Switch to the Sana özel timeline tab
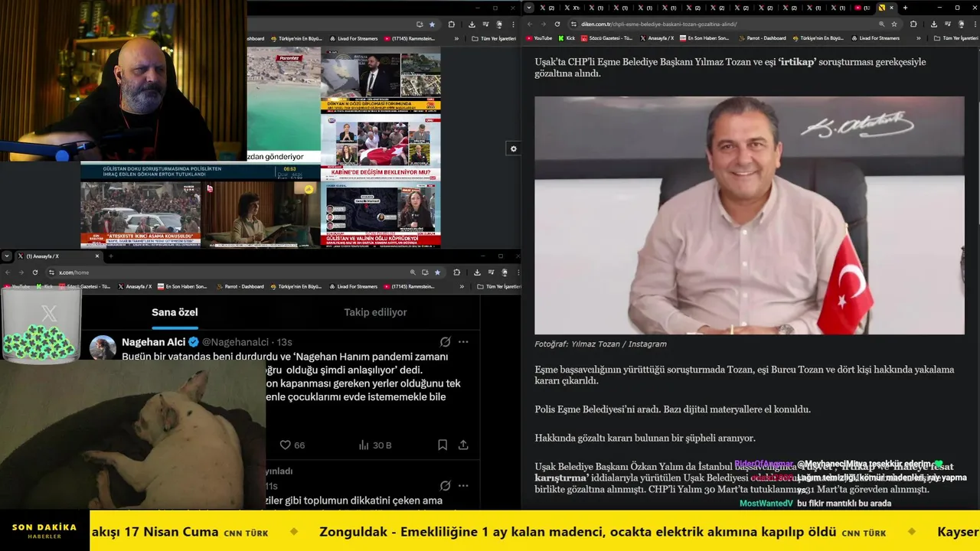The height and width of the screenshot is (551, 980). click(175, 312)
